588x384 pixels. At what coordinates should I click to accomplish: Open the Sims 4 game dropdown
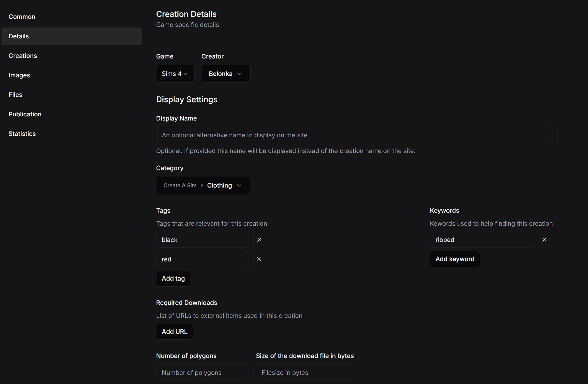click(x=175, y=74)
